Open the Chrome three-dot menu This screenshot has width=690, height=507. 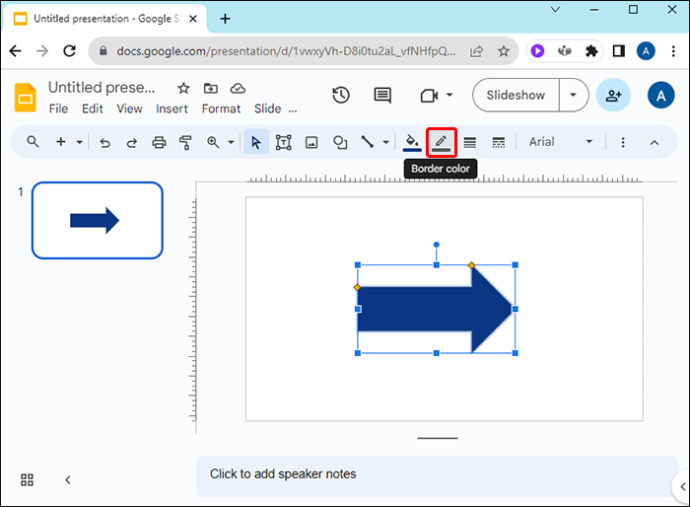tap(673, 51)
